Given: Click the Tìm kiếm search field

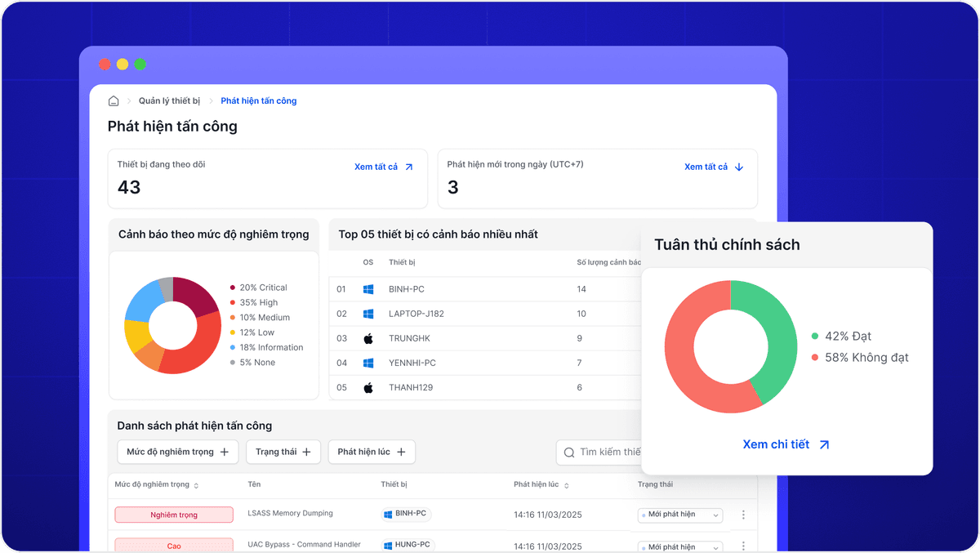Looking at the screenshot, I should pos(600,452).
